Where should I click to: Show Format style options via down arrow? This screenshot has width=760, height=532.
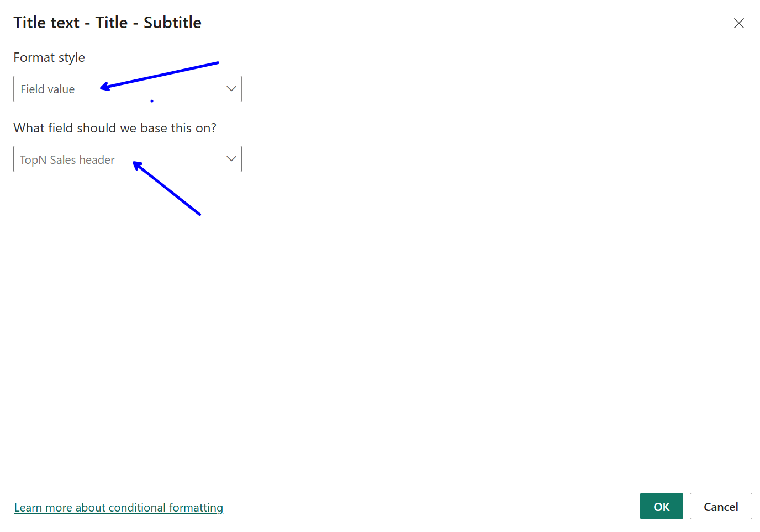click(x=231, y=89)
